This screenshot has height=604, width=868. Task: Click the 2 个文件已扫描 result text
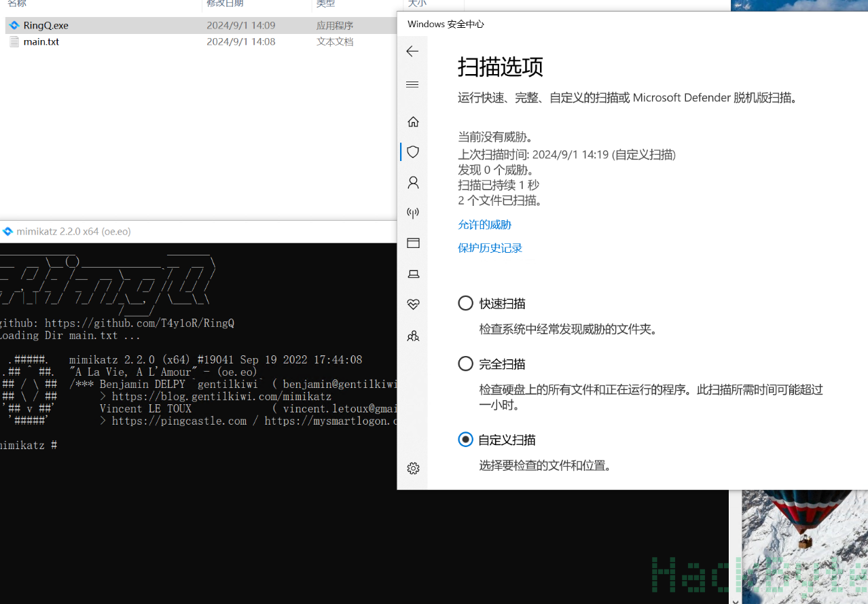[x=499, y=200]
